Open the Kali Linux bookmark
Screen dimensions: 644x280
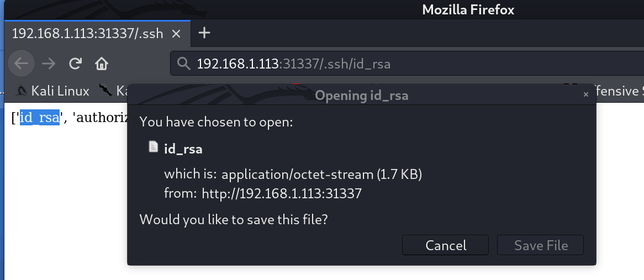click(x=53, y=91)
